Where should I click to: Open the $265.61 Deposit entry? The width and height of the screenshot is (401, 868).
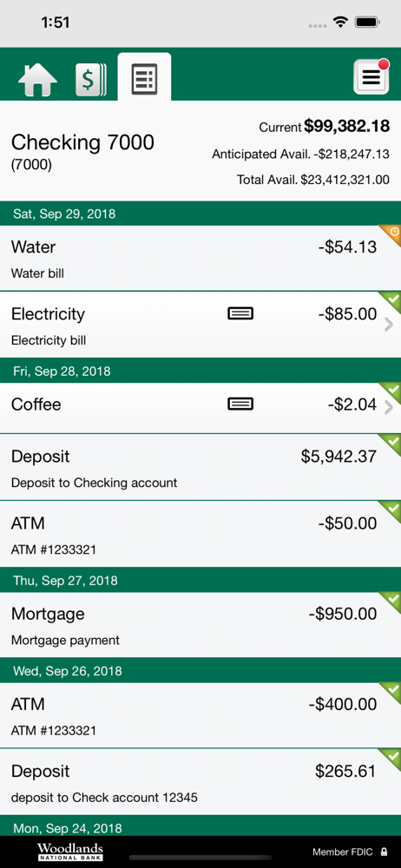click(x=200, y=782)
